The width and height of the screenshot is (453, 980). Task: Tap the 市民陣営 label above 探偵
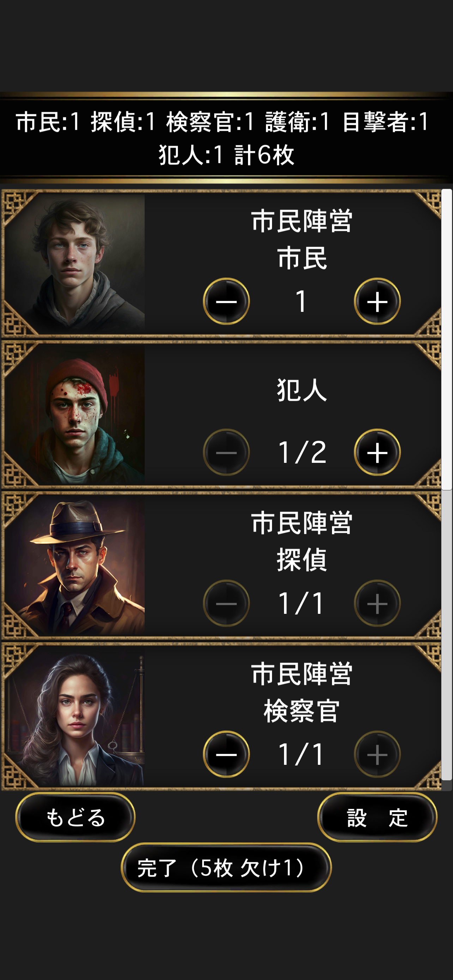[x=302, y=523]
